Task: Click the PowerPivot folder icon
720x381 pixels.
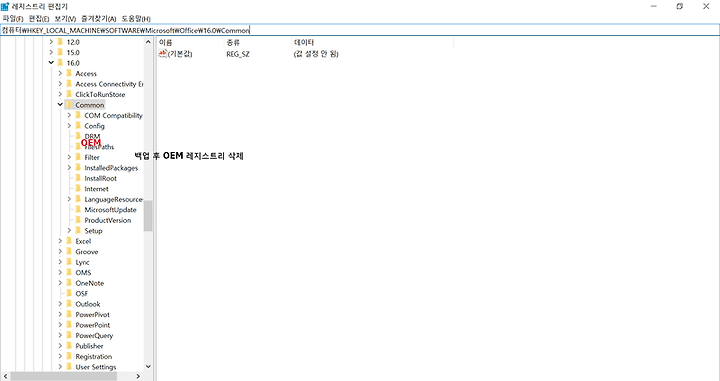Action: tap(69, 314)
